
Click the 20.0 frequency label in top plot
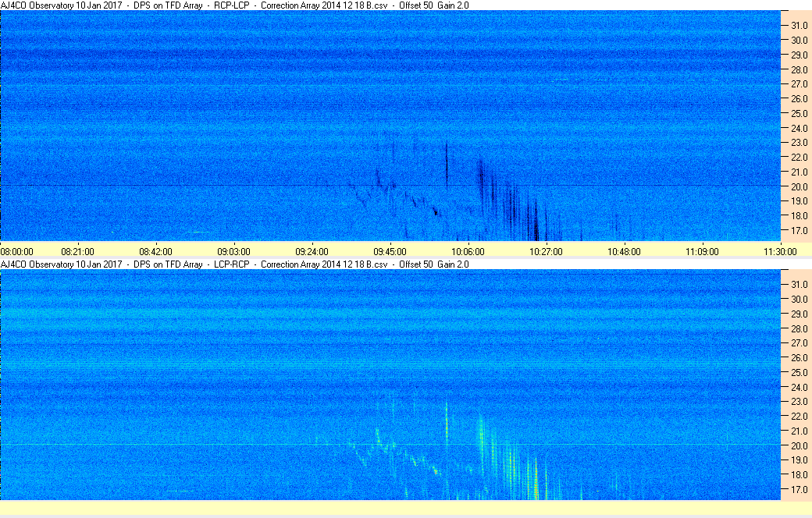pyautogui.click(x=799, y=186)
